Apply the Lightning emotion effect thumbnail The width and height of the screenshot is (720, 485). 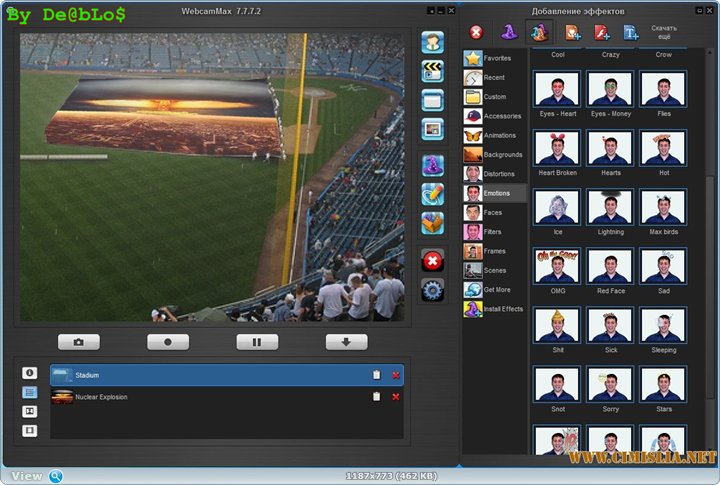pos(610,212)
